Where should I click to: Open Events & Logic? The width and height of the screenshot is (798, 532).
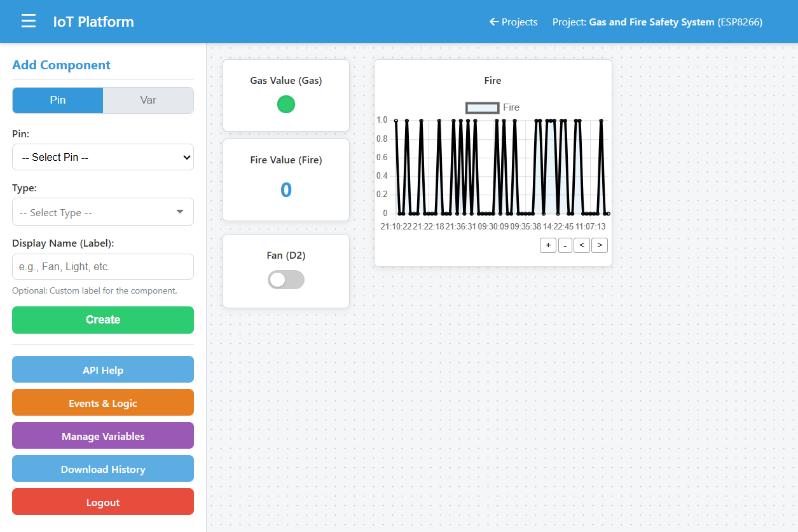click(103, 403)
